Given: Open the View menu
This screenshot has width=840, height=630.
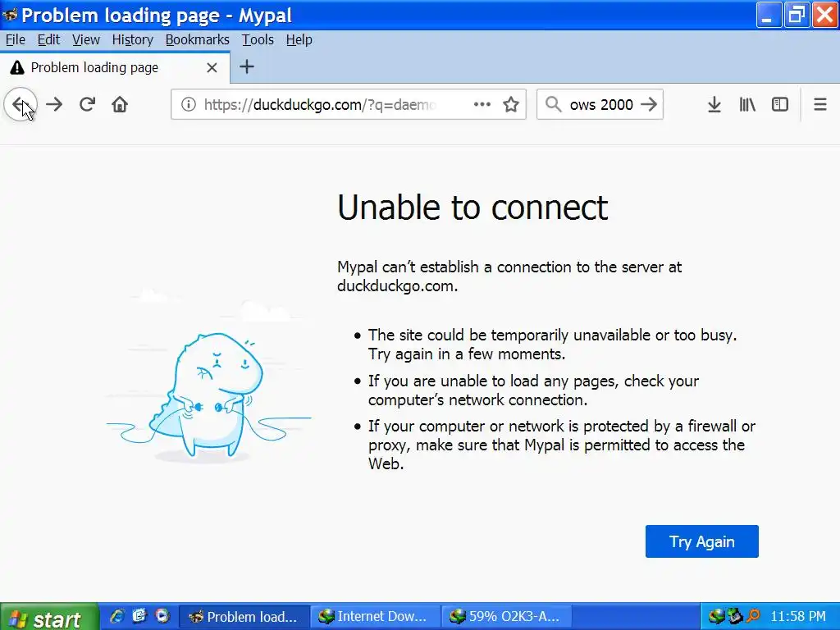Looking at the screenshot, I should coord(85,39).
